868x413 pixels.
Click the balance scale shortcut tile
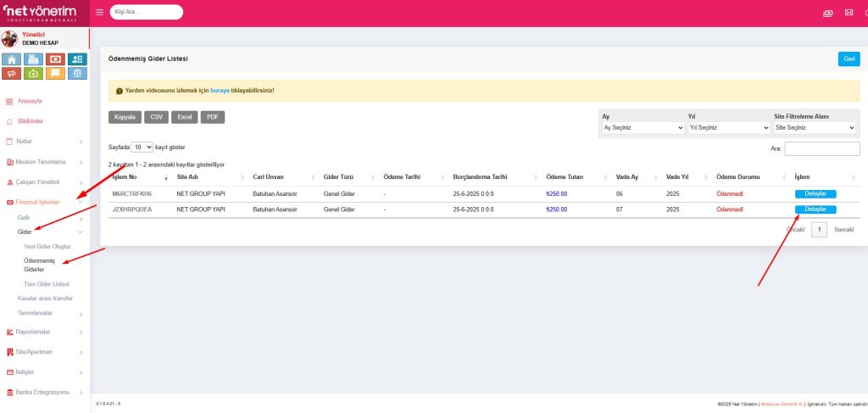click(77, 73)
